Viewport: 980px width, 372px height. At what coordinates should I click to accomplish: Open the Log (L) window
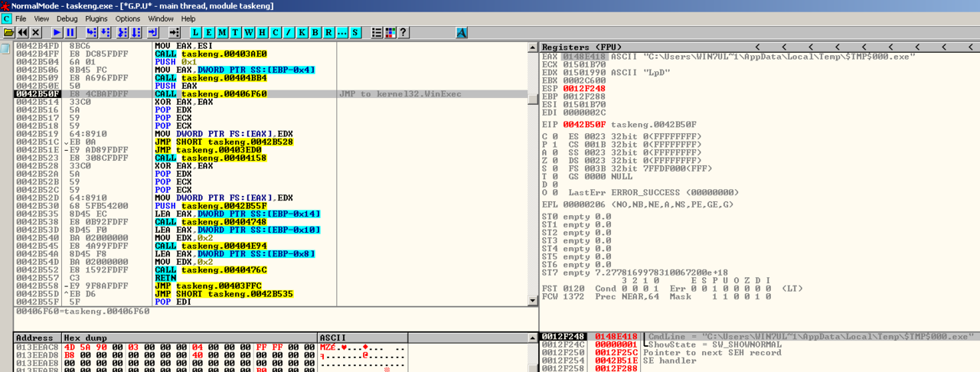(196, 32)
